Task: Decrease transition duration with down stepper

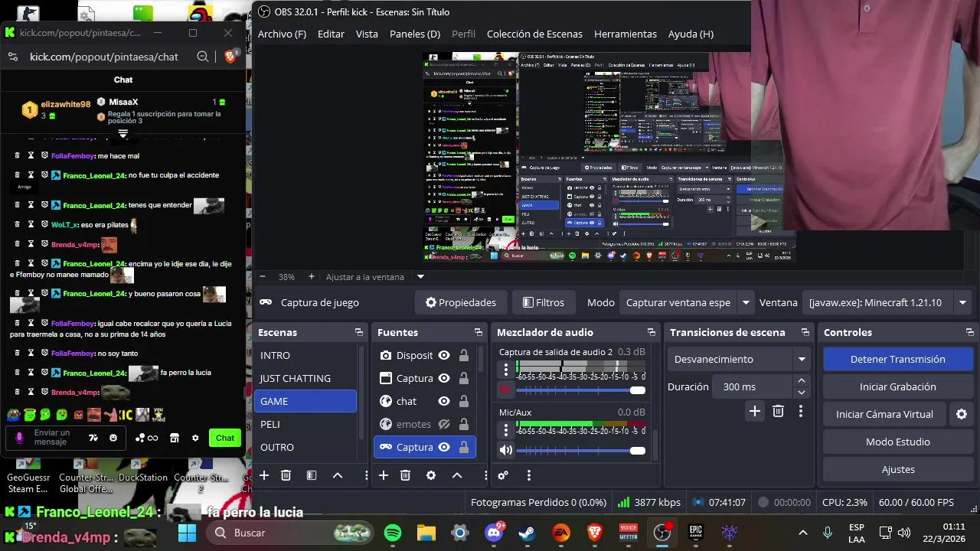Action: tap(802, 393)
